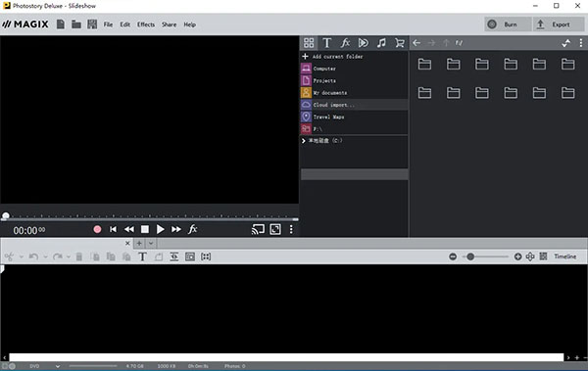Open the Help menu

click(x=190, y=24)
